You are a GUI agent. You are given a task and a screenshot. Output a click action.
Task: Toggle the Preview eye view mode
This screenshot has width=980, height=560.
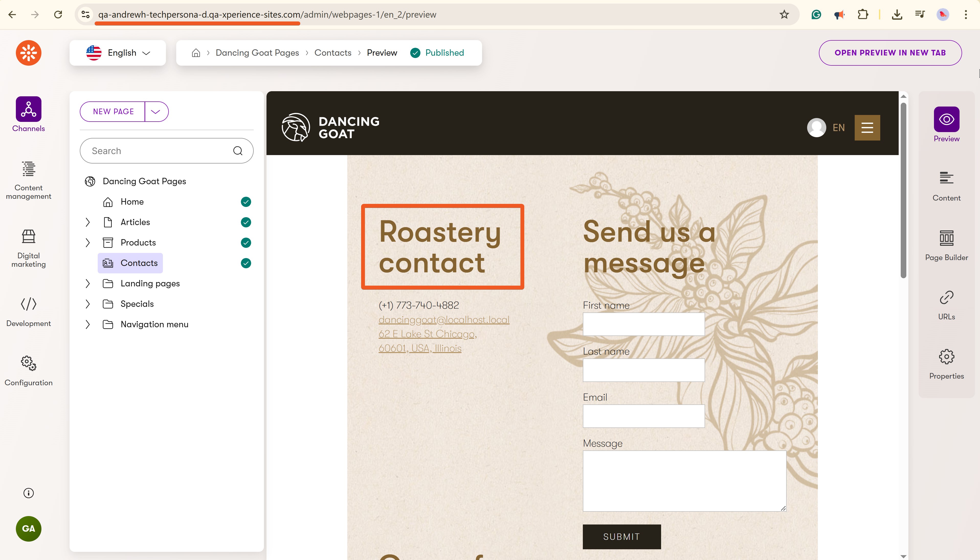coord(946,119)
